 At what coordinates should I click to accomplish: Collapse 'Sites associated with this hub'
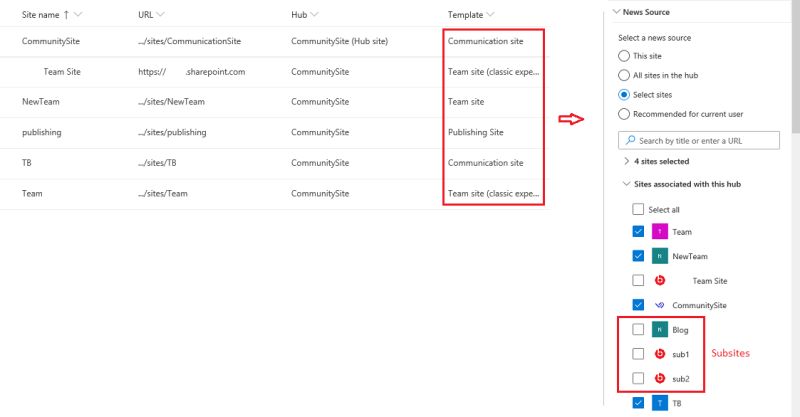tap(626, 184)
